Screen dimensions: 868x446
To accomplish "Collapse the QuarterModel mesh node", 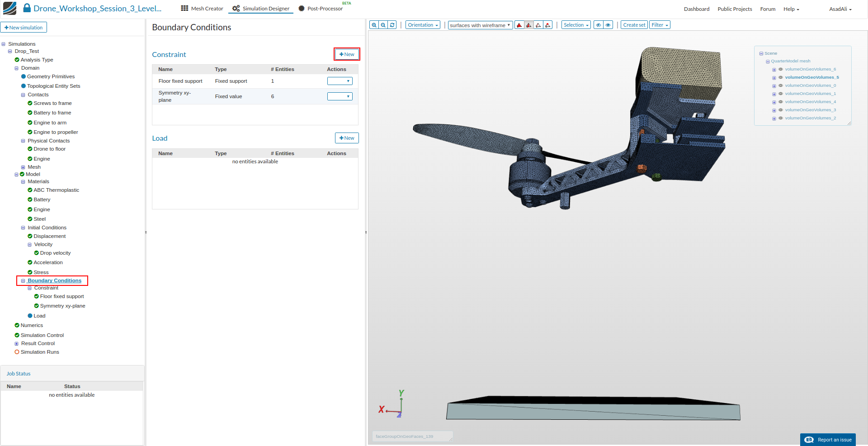I will pos(768,62).
